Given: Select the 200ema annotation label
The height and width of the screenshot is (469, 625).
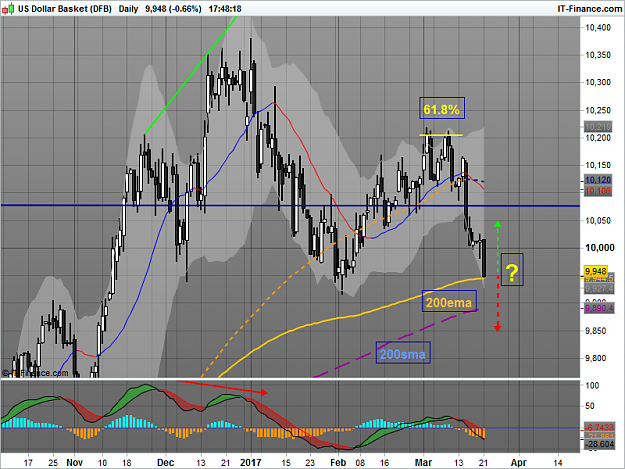Looking at the screenshot, I should pyautogui.click(x=449, y=302).
